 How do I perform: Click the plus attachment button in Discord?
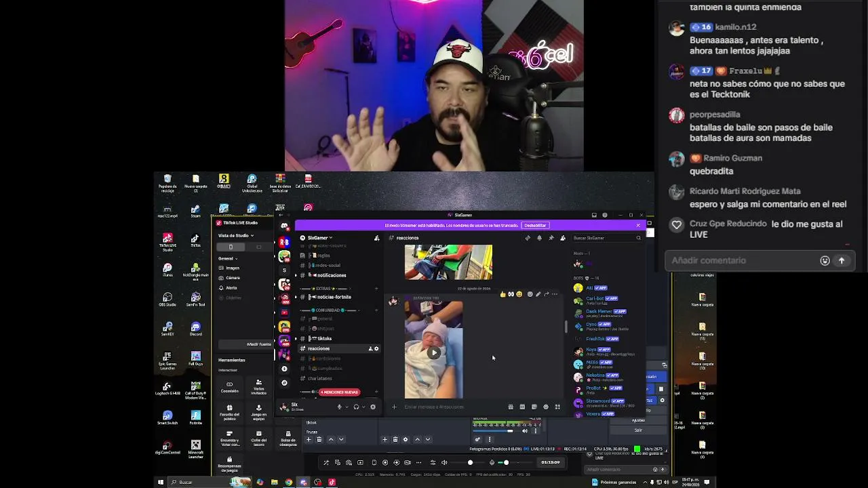(394, 407)
